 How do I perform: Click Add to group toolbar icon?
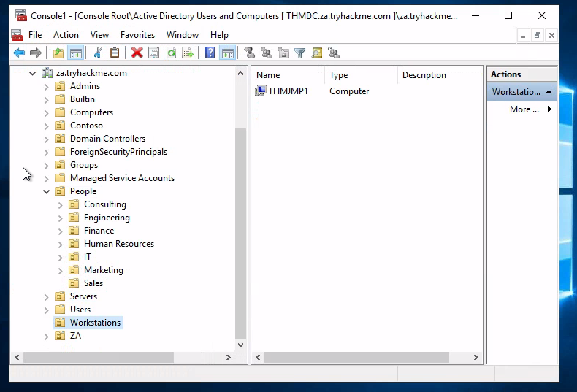pyautogui.click(x=334, y=53)
